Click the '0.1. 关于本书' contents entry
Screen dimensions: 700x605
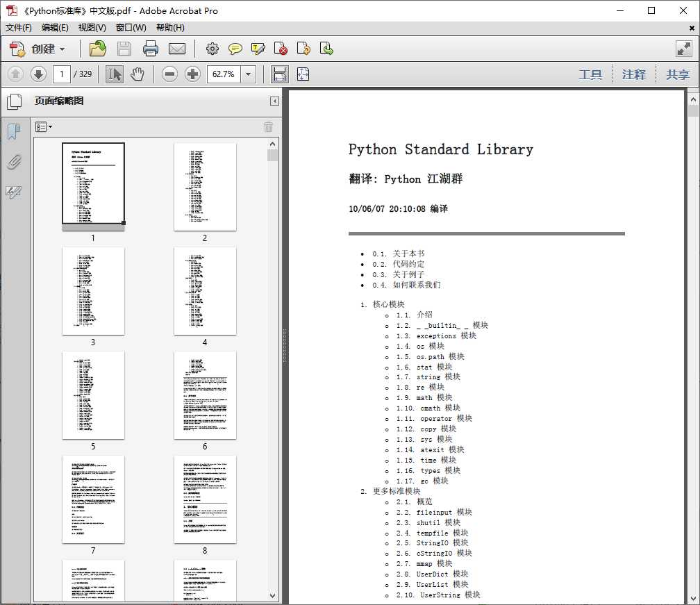[x=399, y=254]
